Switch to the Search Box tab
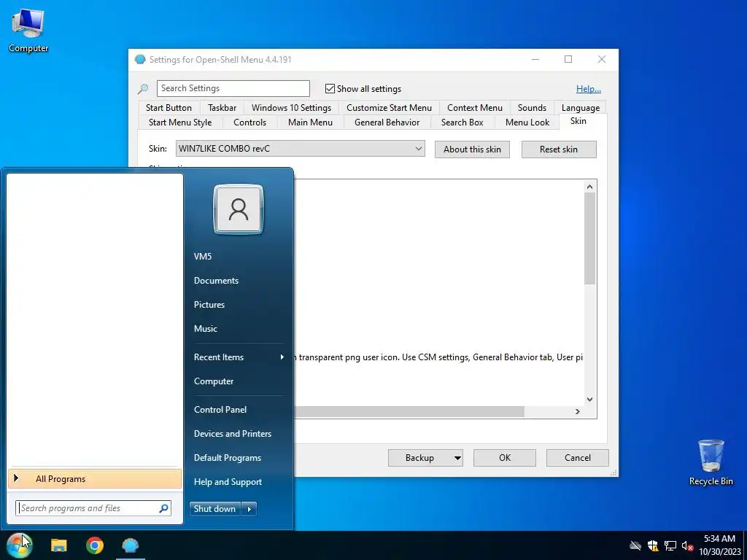The height and width of the screenshot is (560, 747). [x=462, y=122]
